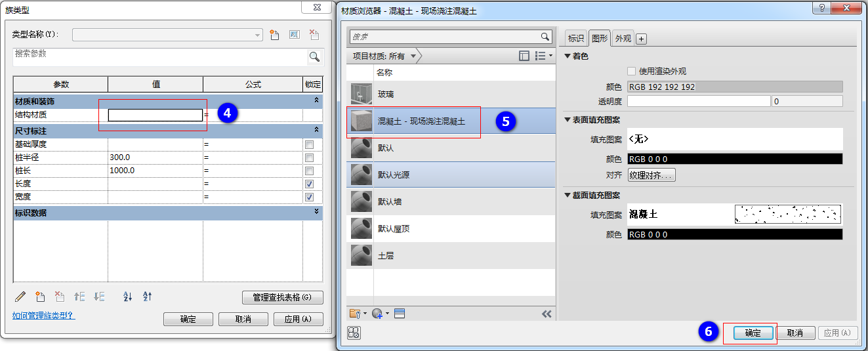Click 取消 in the material browser
868x351 pixels.
795,333
